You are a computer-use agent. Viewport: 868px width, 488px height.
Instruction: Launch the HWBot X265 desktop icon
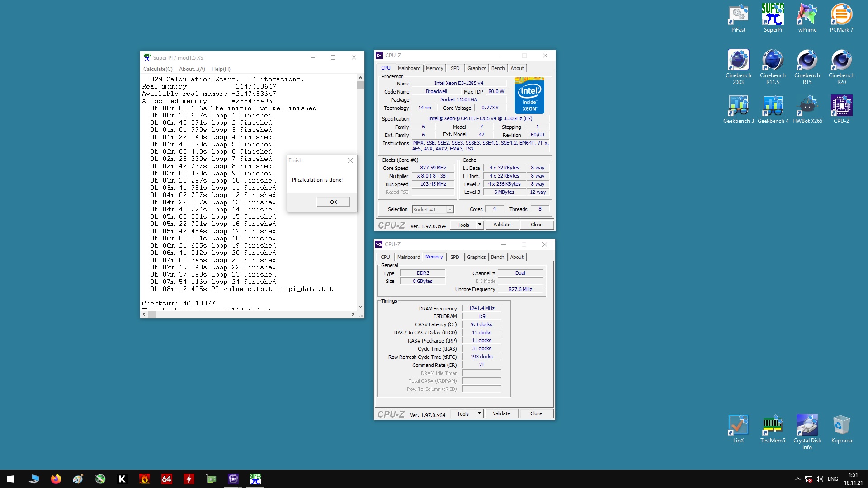coord(807,109)
